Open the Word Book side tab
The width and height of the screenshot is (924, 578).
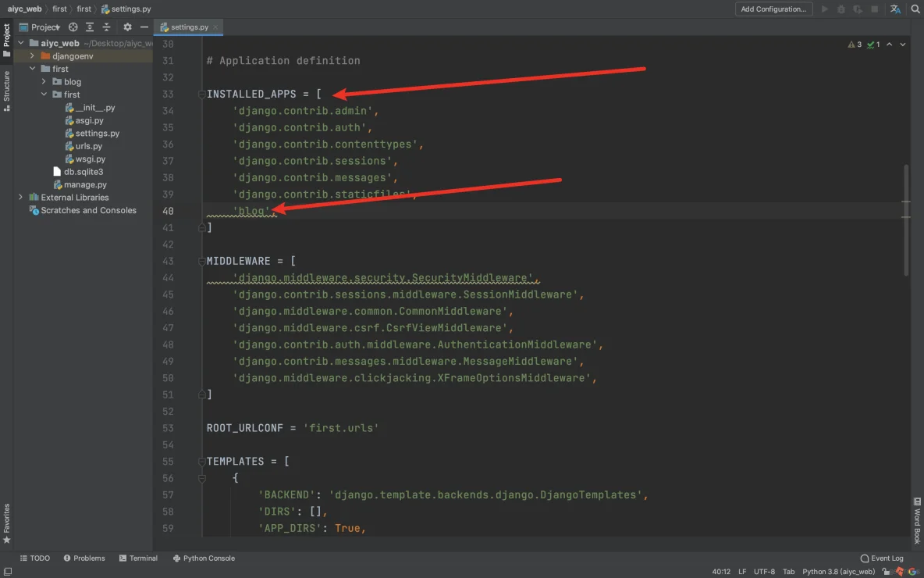pyautogui.click(x=917, y=520)
